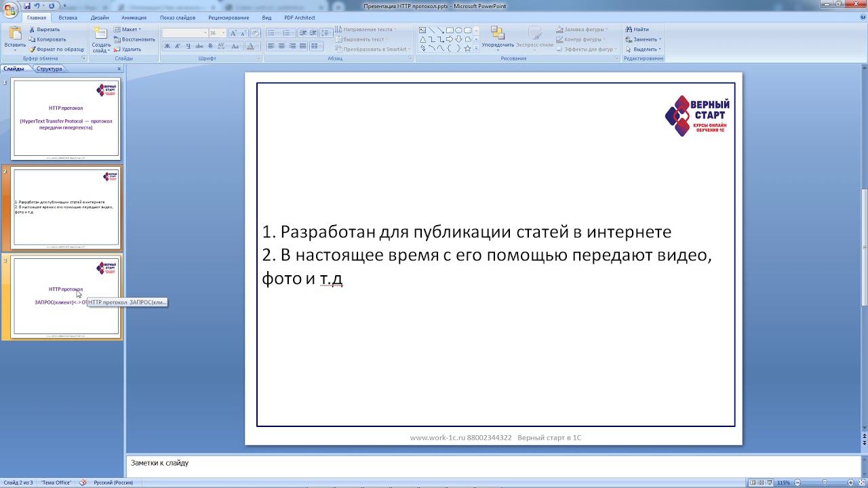Image resolution: width=868 pixels, height=488 pixels.
Task: Activate Format Painter (Формат по образцу)
Action: click(56, 49)
